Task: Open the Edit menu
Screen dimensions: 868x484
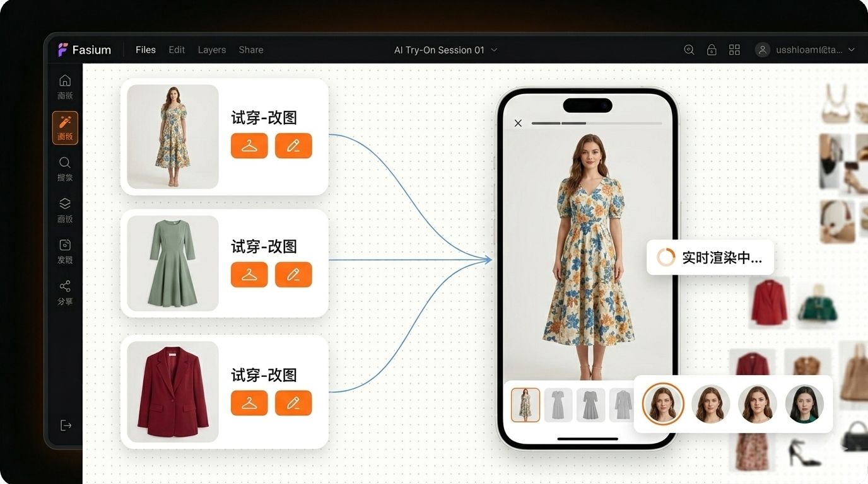Action: tap(177, 50)
